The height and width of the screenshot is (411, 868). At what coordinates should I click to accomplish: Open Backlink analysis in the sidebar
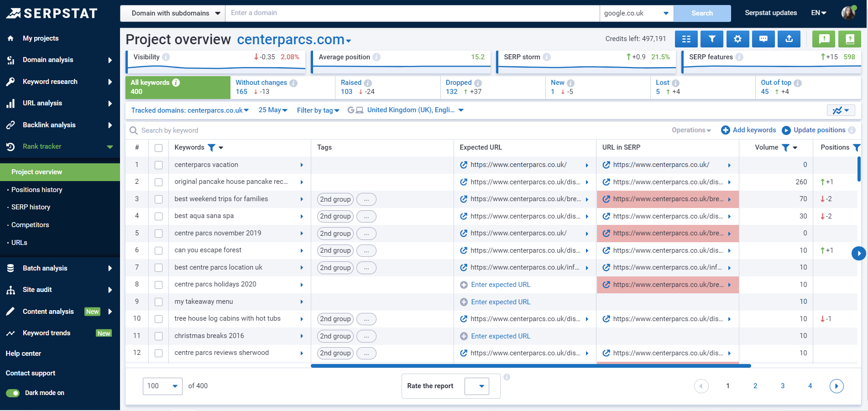[x=49, y=125]
